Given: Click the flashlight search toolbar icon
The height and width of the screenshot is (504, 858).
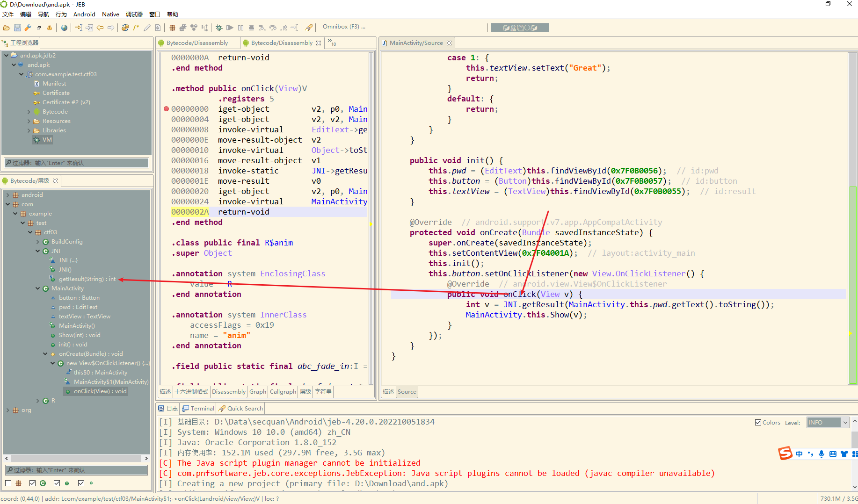Looking at the screenshot, I should [x=309, y=28].
